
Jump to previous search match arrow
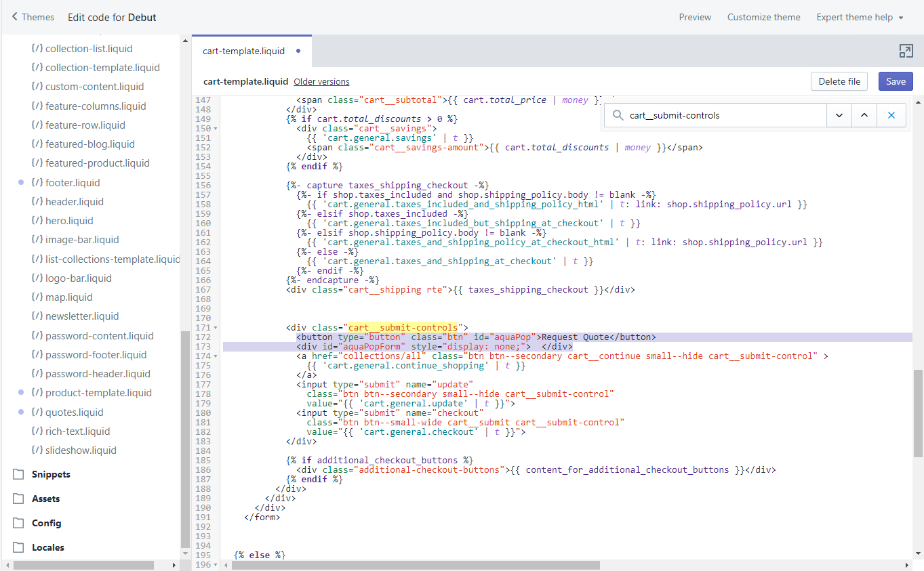pyautogui.click(x=864, y=115)
